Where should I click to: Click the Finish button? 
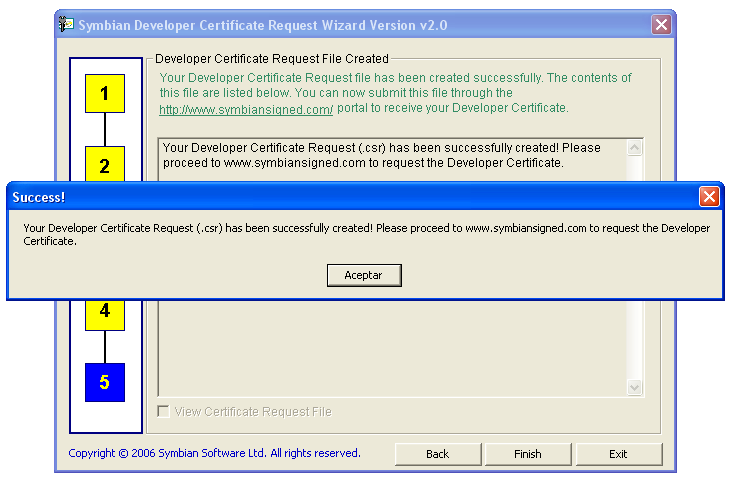pyautogui.click(x=528, y=454)
